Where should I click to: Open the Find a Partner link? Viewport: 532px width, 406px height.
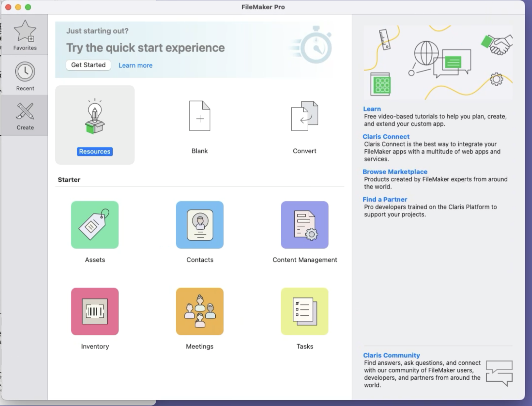[x=385, y=200]
